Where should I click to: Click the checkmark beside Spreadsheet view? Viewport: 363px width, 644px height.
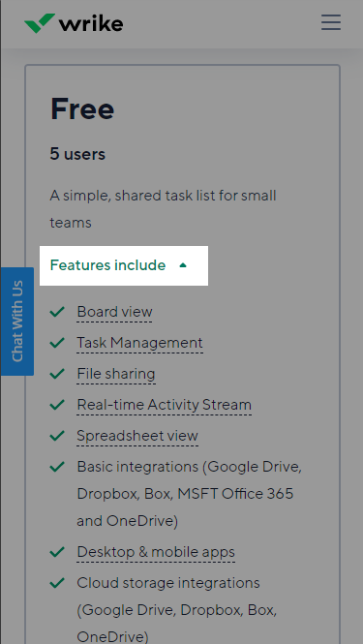click(57, 436)
